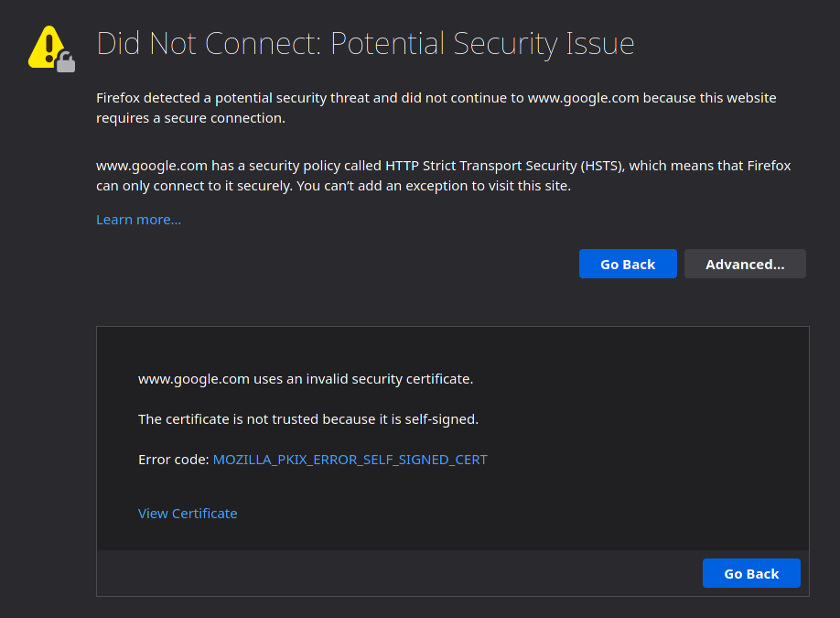Viewport: 840px width, 618px height.
Task: Click the Go Back button in the Advanced panel
Action: click(x=751, y=573)
